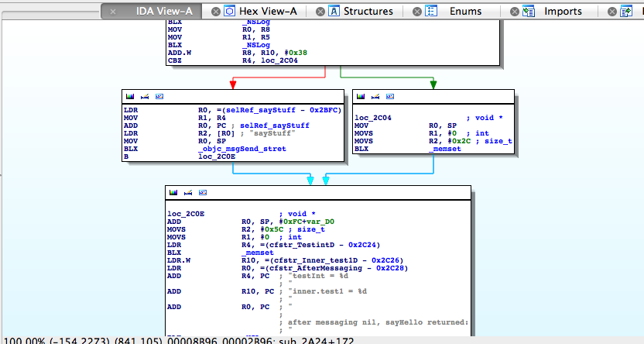Image resolution: width=644 pixels, height=344 pixels.
Task: Click group-nodes icon on the sayStuff block
Action: coord(159,97)
